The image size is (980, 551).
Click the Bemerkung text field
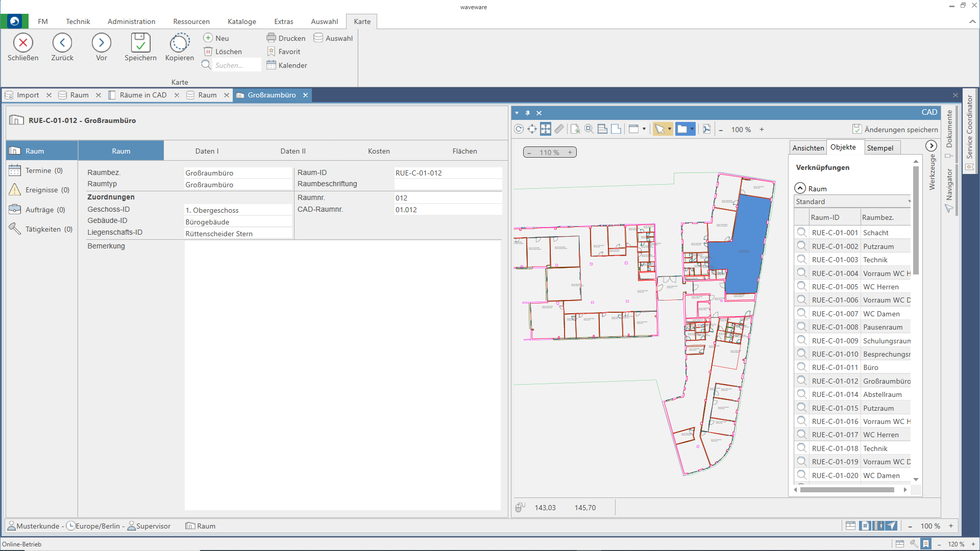(x=342, y=375)
